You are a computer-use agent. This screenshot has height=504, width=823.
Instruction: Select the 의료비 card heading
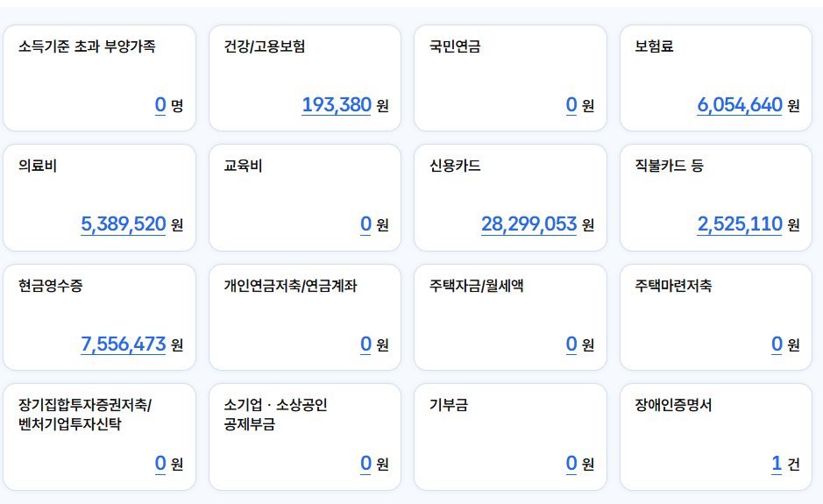tap(38, 166)
